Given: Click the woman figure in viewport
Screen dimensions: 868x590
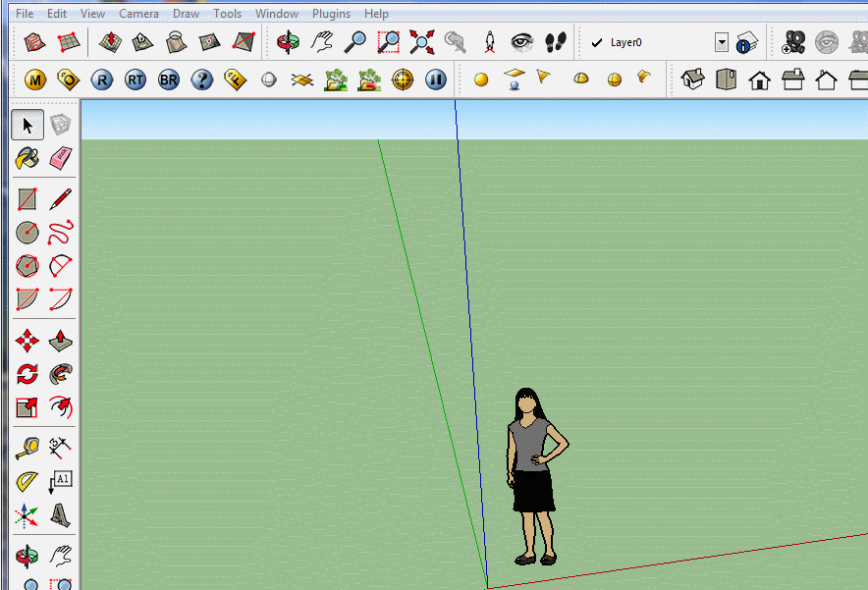Looking at the screenshot, I should pos(534,476).
